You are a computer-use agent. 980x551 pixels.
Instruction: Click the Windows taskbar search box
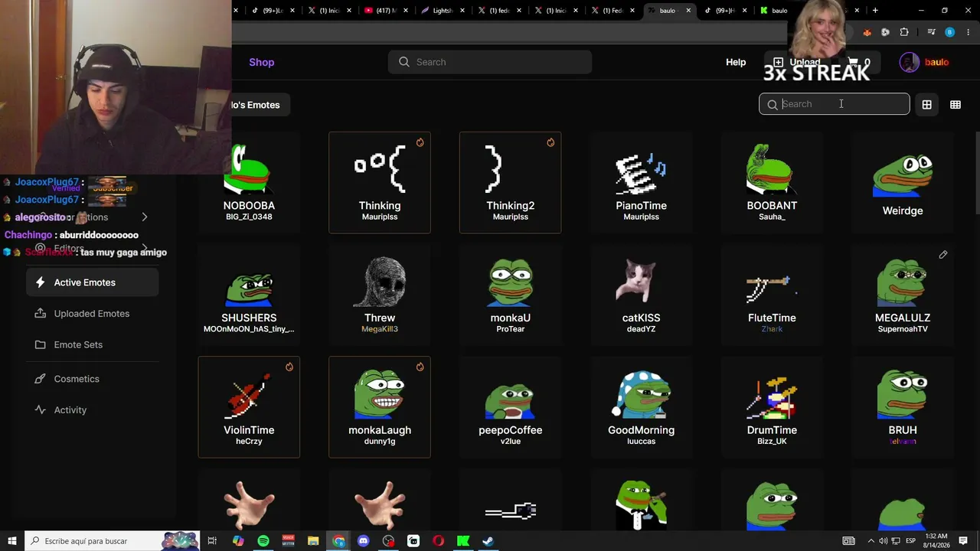[x=112, y=541]
